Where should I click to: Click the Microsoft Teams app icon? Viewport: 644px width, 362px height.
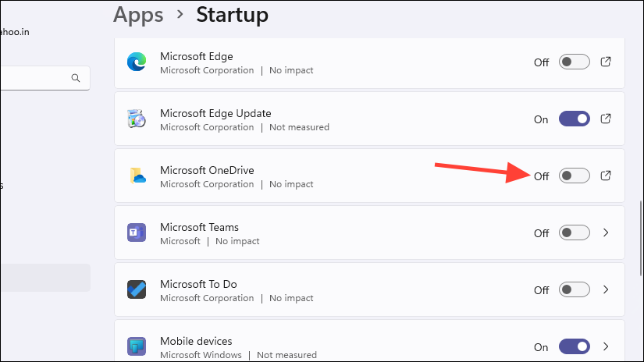[137, 232]
